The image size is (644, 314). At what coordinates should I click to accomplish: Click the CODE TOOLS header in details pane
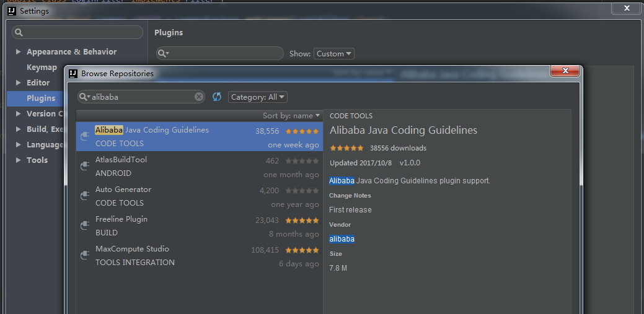(351, 116)
